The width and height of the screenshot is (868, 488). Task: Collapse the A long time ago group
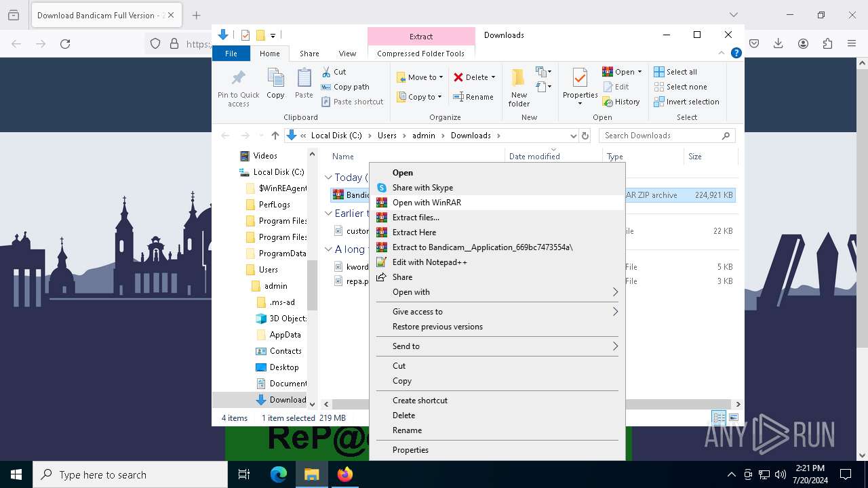(328, 249)
